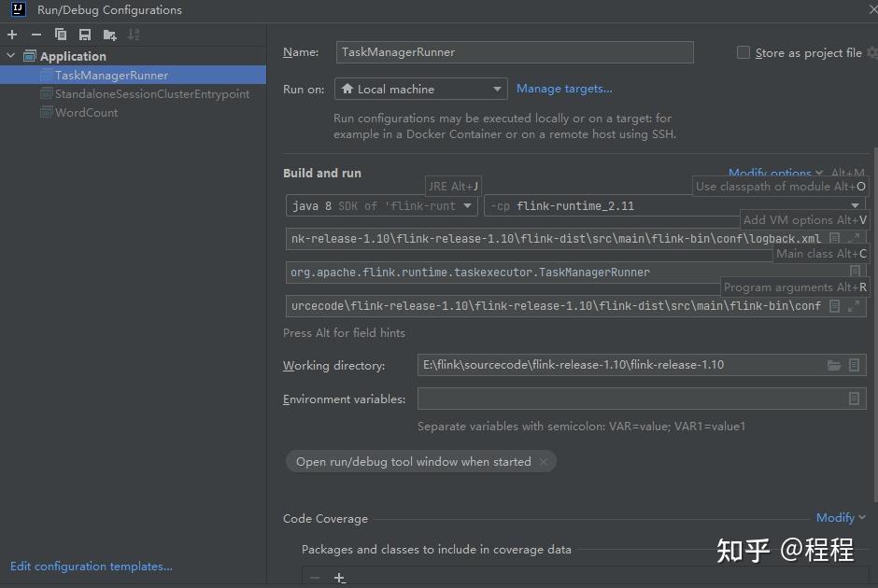Select the WordCount configuration
Image resolution: width=878 pixels, height=588 pixels.
coord(87,112)
